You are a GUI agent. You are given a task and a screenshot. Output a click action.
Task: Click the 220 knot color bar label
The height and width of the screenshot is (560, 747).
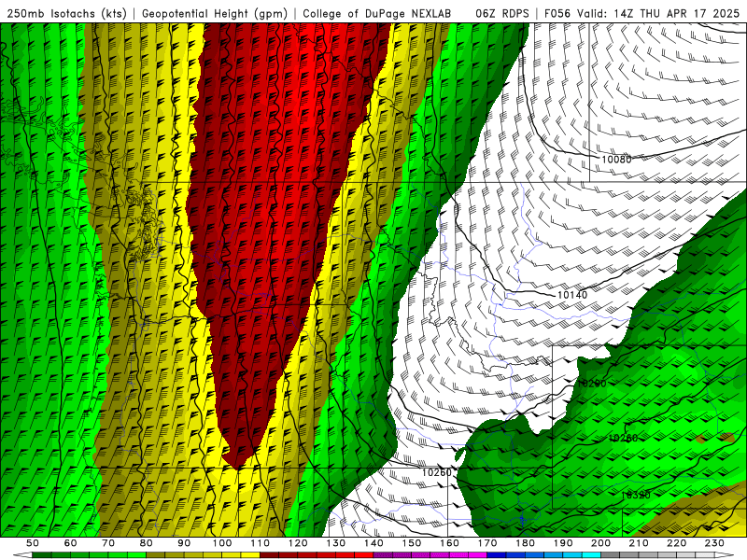(676, 543)
